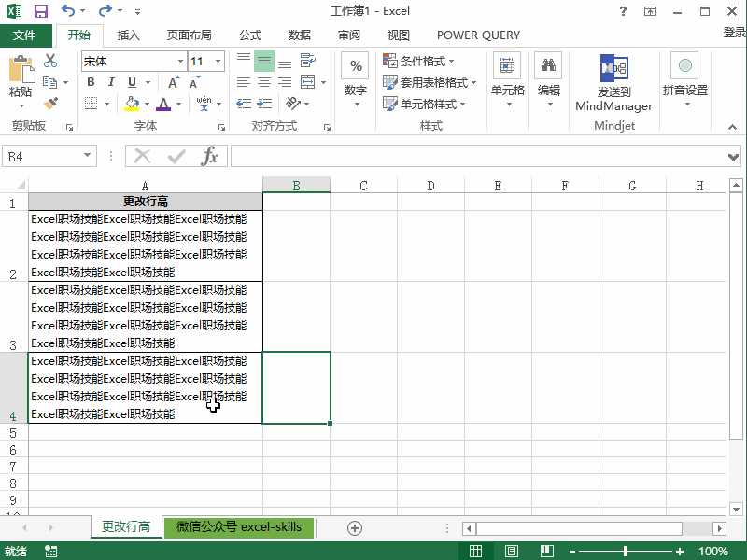747x560 pixels.
Task: Toggle Bold formatting
Action: click(91, 82)
